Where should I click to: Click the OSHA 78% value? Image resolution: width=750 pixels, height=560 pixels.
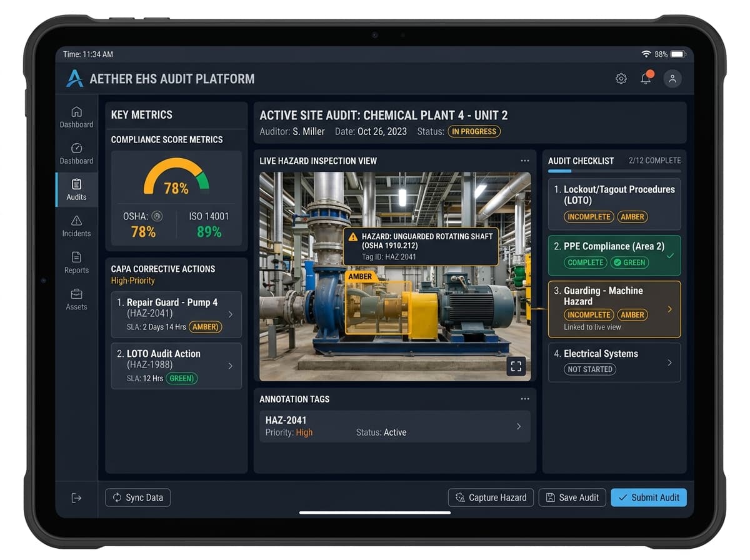143,232
